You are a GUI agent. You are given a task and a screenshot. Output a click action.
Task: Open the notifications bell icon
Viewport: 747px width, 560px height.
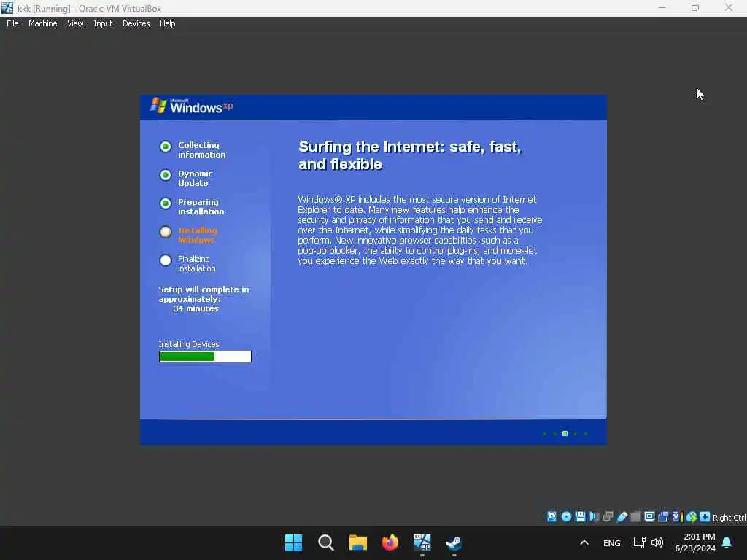(x=727, y=542)
